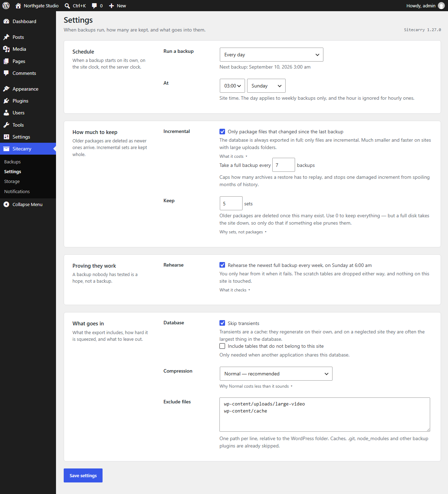448x494 pixels.
Task: Go to Dashboard menu item
Action: pyautogui.click(x=28, y=21)
